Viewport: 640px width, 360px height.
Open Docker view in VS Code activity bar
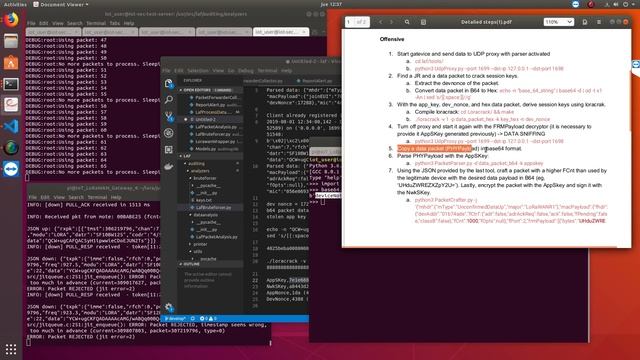[x=169, y=167]
